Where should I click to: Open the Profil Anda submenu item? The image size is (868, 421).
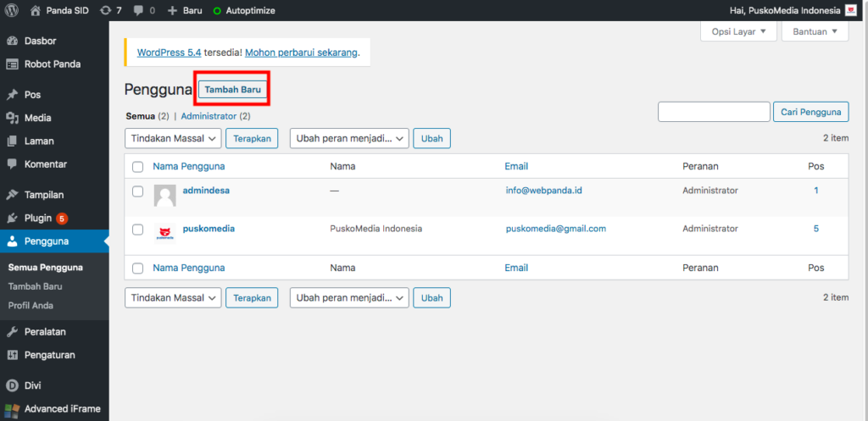[x=31, y=306]
